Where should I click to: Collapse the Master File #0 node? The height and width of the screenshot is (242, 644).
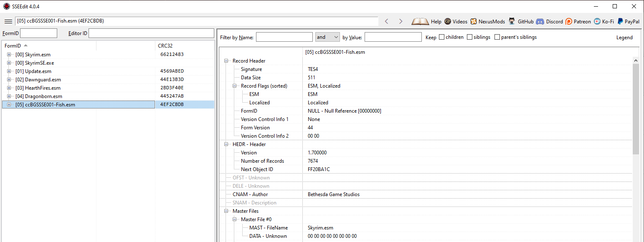click(235, 219)
